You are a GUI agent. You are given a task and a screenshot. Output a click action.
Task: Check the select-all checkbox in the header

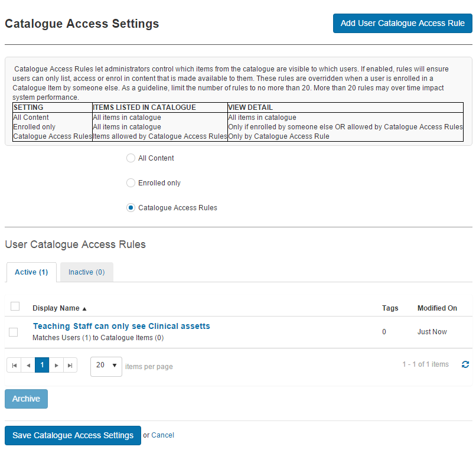pyautogui.click(x=15, y=306)
